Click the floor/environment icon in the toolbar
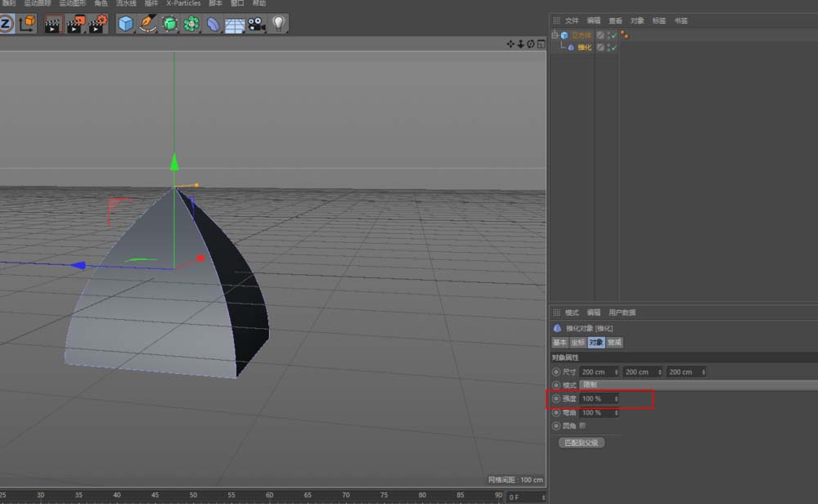This screenshot has width=818, height=504. tap(234, 24)
